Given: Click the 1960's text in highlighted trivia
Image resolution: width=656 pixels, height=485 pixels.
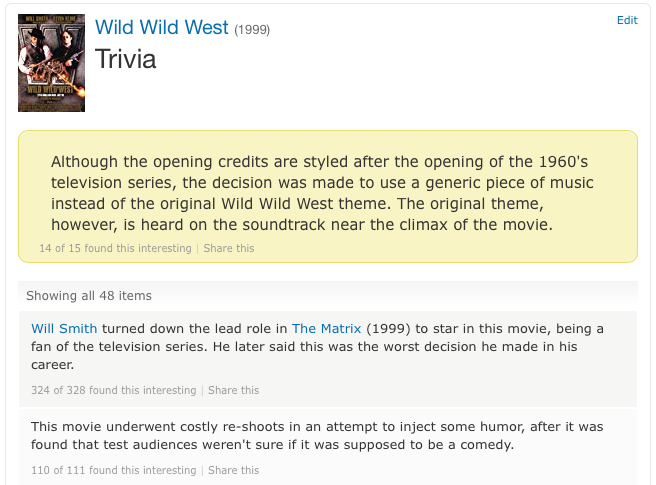Looking at the screenshot, I should click(x=563, y=162).
